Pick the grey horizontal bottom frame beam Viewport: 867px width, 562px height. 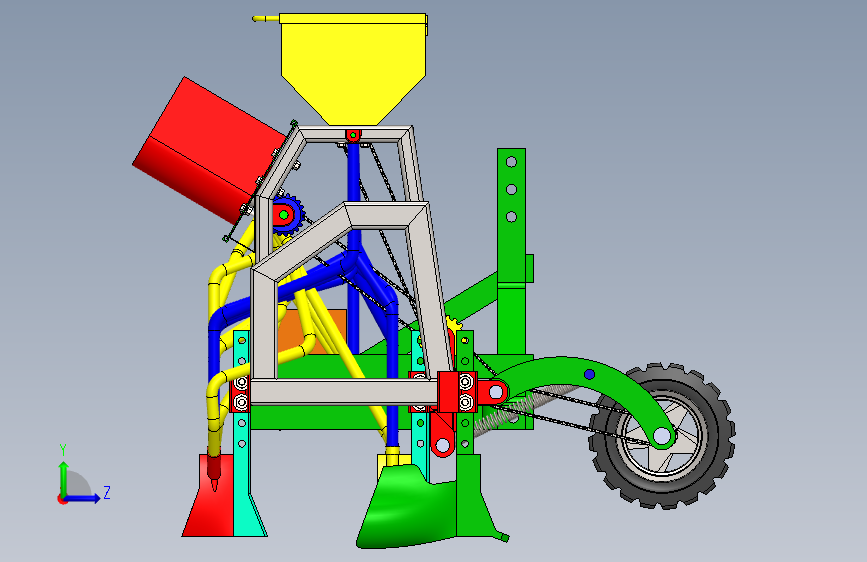pyautogui.click(x=344, y=392)
